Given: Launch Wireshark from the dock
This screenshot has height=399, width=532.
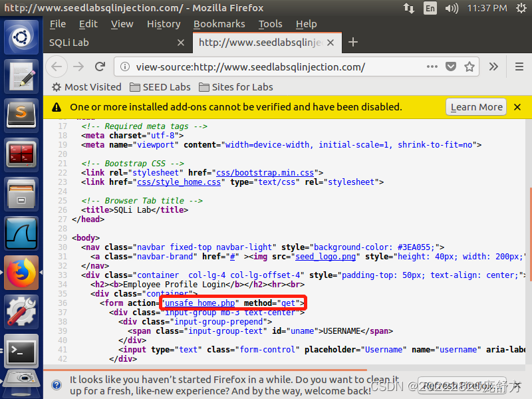Looking at the screenshot, I should tap(21, 233).
